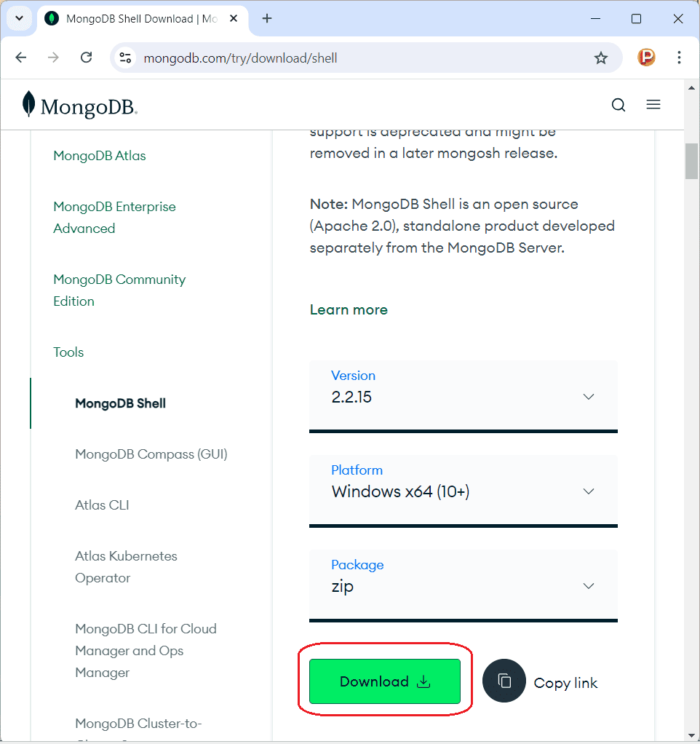Expand the Version 2.2.15 dropdown

[x=464, y=397]
